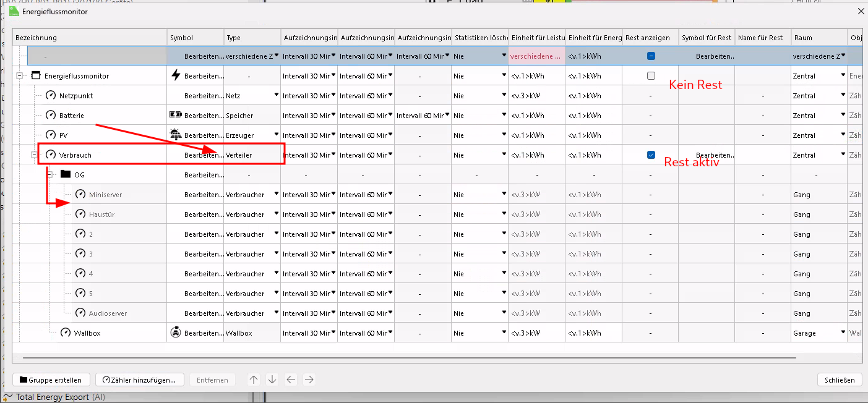Sort by the Bezeichnung column header
Viewport: 868px width, 403px height.
90,38
